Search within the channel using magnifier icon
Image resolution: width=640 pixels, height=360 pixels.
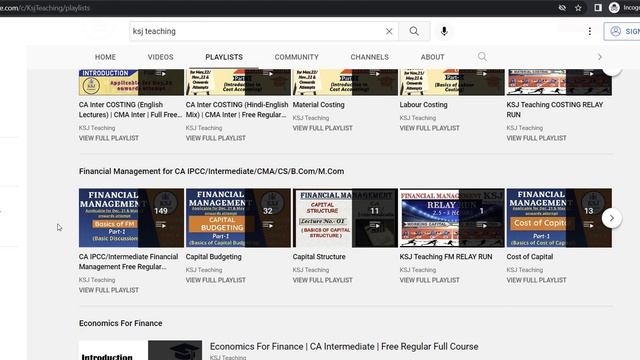click(x=482, y=57)
